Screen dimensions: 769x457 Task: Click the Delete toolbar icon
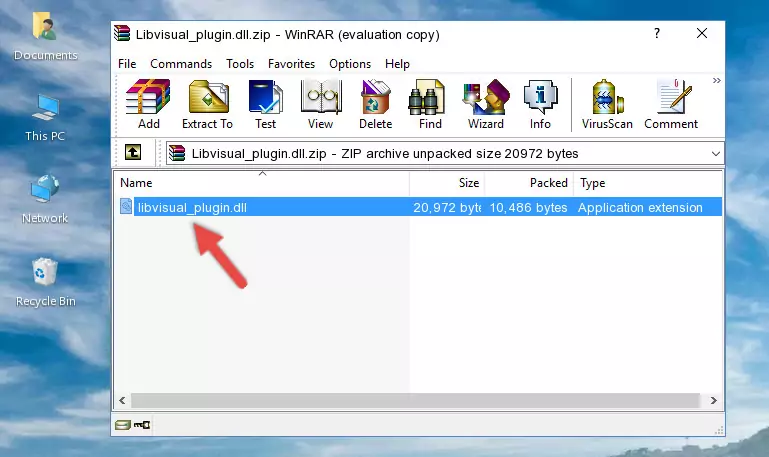click(376, 104)
